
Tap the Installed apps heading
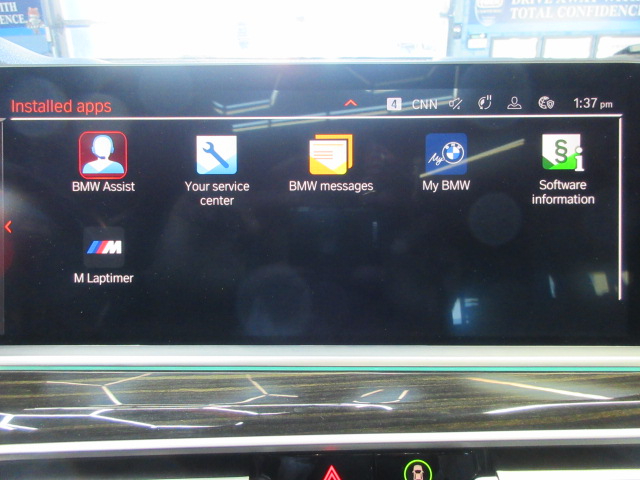(61, 106)
